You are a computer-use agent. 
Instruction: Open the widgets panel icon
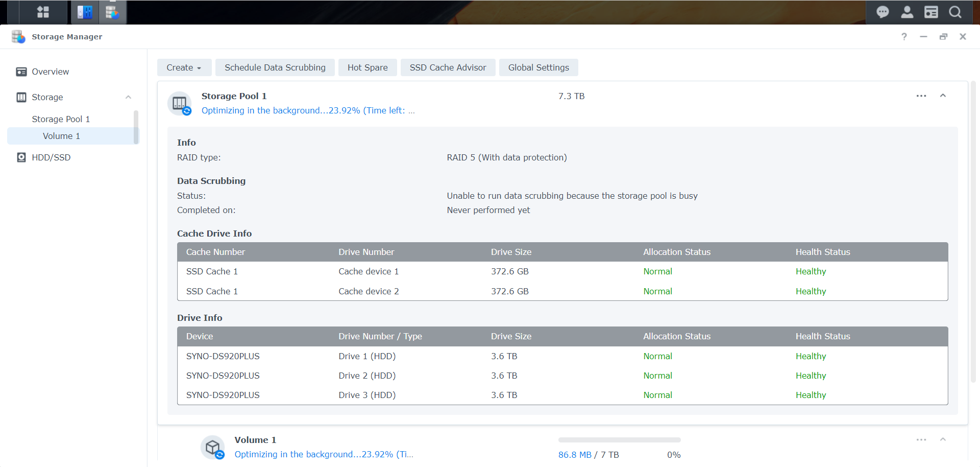[931, 12]
